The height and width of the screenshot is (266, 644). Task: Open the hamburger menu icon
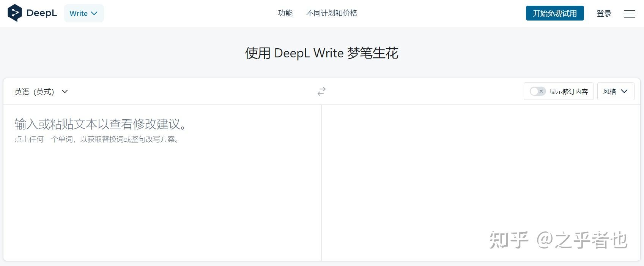pos(629,14)
